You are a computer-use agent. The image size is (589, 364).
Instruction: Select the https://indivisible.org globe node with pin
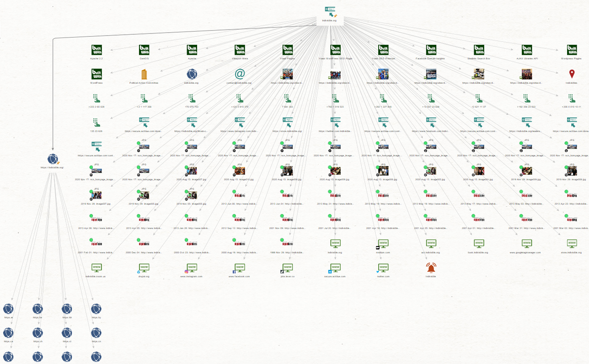pos(53,159)
